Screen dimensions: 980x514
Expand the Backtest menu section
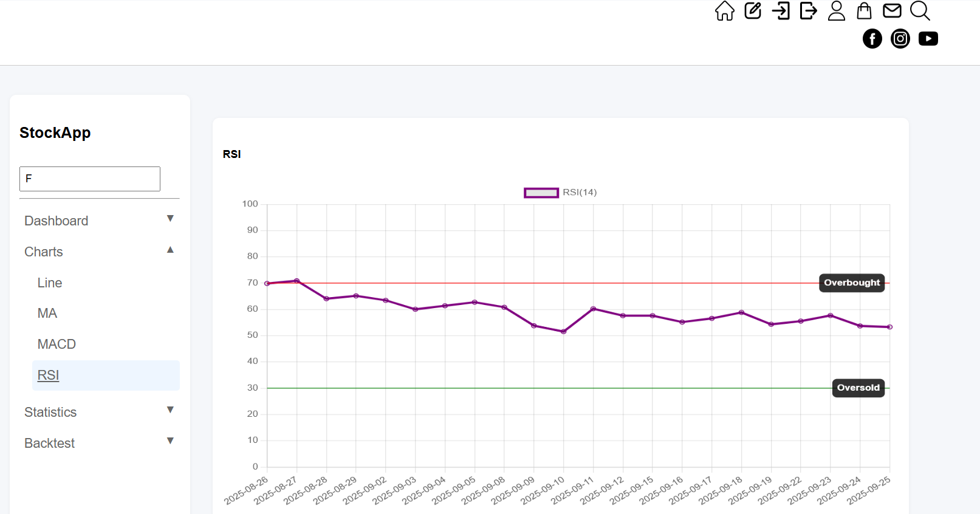(100, 443)
